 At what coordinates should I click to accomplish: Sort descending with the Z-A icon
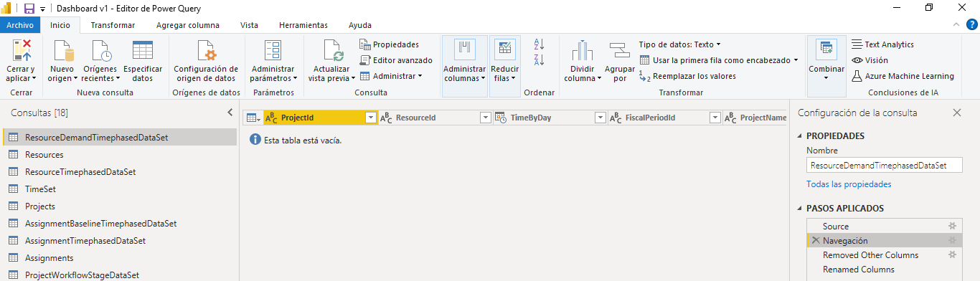(x=540, y=60)
